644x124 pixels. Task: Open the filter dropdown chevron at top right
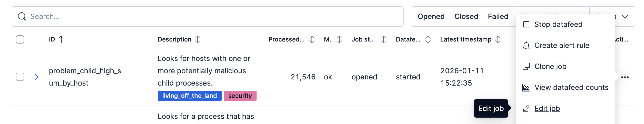[625, 16]
